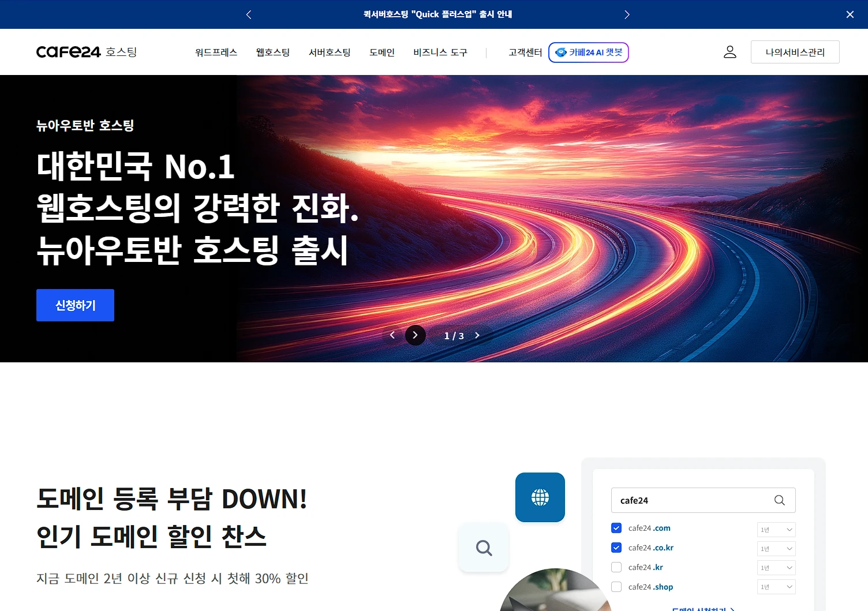
Task: Check the cafe24 .shop checkbox
Action: 616,587
